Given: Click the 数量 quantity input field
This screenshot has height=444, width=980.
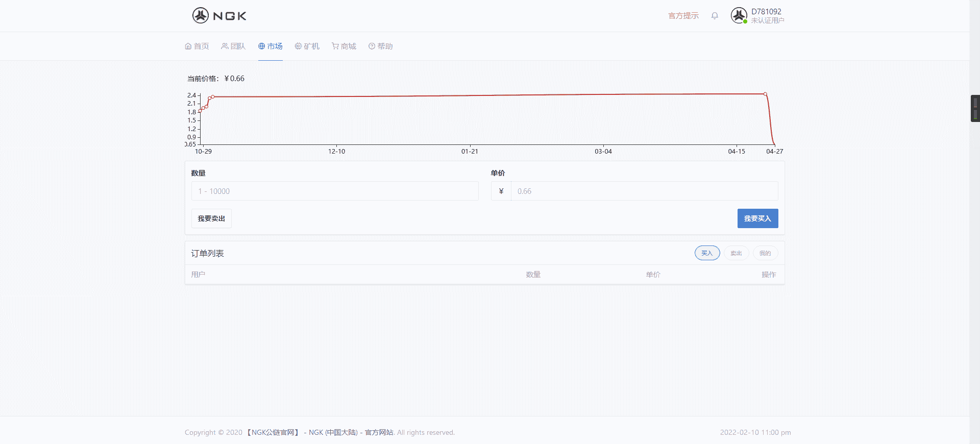Looking at the screenshot, I should coord(335,191).
